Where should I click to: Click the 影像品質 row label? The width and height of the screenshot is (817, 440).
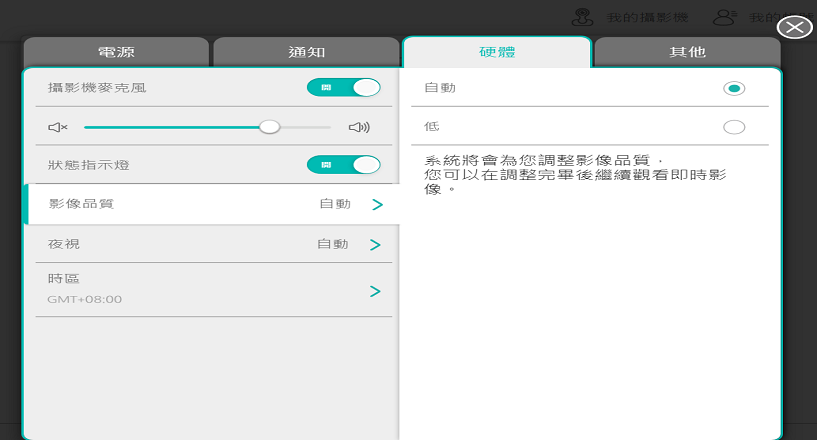[81, 204]
